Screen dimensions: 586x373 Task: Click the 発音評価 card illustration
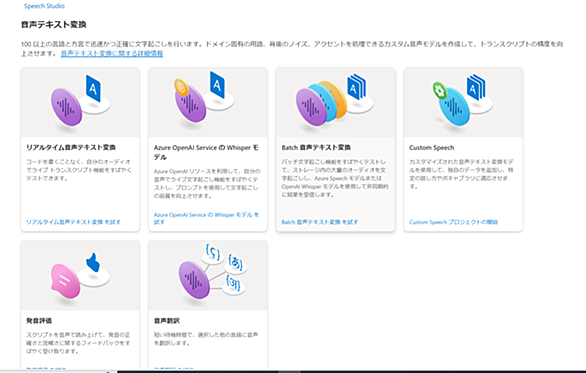click(80, 275)
